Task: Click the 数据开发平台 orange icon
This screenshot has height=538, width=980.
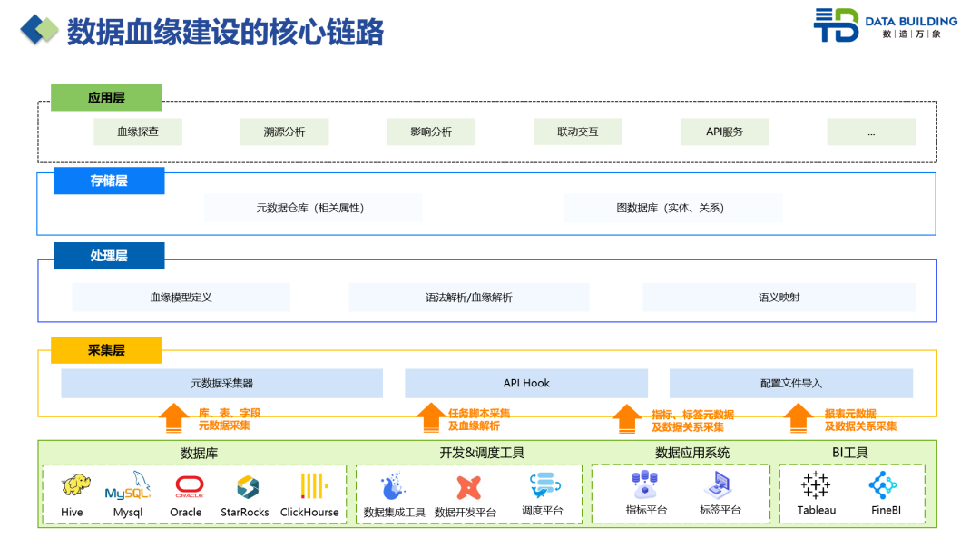Action: tap(467, 488)
